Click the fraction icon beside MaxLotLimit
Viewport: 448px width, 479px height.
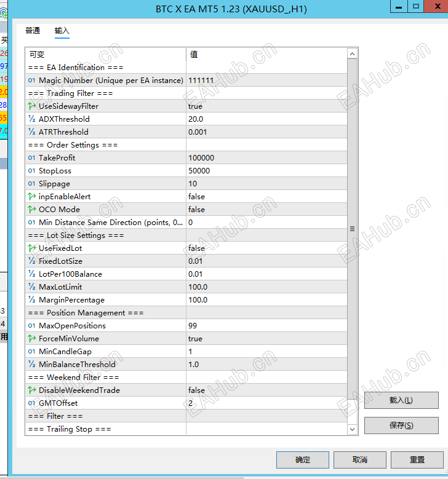[31, 287]
